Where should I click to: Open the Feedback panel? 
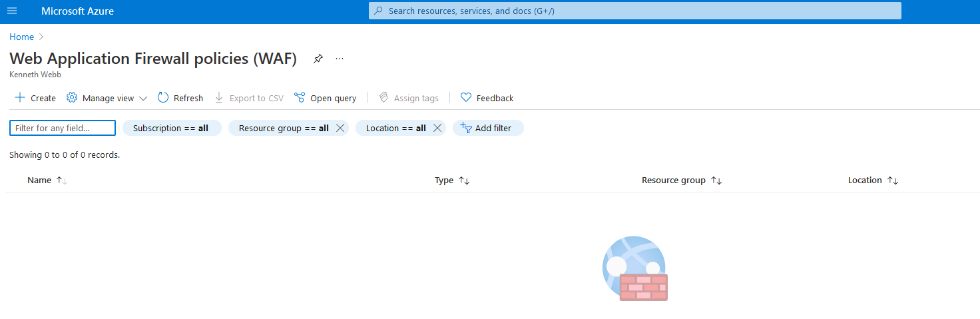coord(487,98)
